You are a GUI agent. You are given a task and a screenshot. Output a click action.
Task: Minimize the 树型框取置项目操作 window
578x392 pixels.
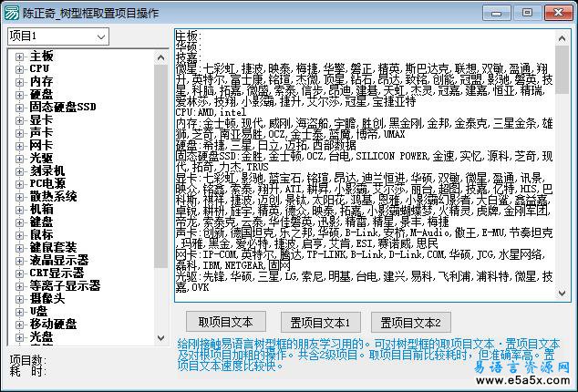point(497,14)
